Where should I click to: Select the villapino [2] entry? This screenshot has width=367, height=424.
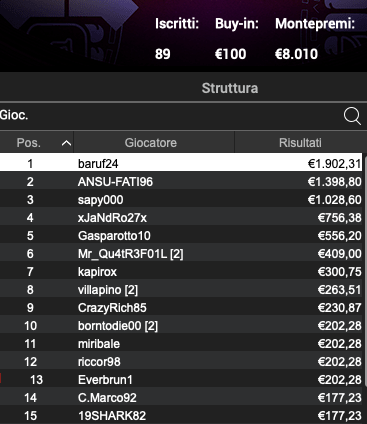click(x=181, y=290)
